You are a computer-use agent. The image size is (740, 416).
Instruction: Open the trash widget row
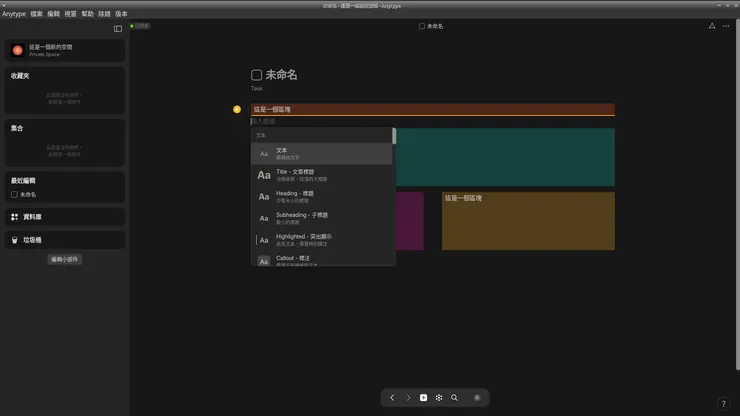pos(65,240)
